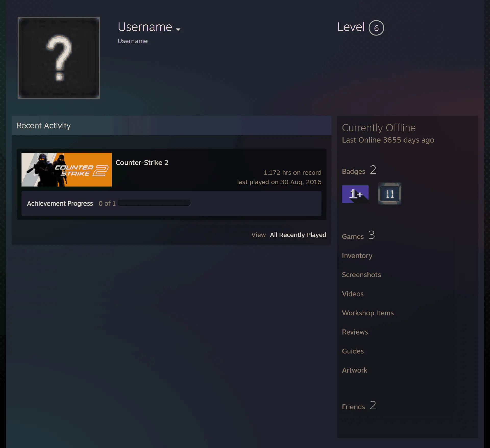Click the Level 6 badge circle
This screenshot has height=448, width=490.
click(x=376, y=28)
